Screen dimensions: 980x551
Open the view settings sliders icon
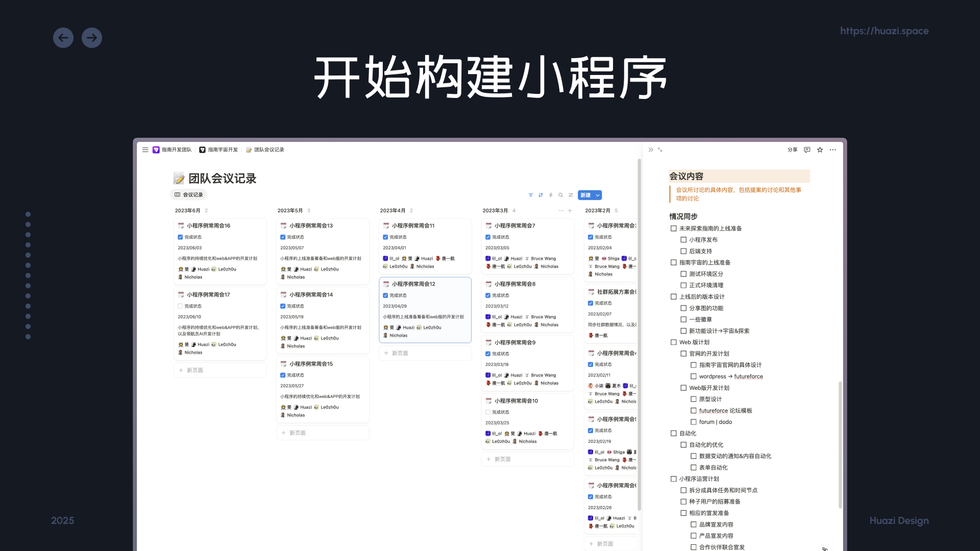[571, 195]
